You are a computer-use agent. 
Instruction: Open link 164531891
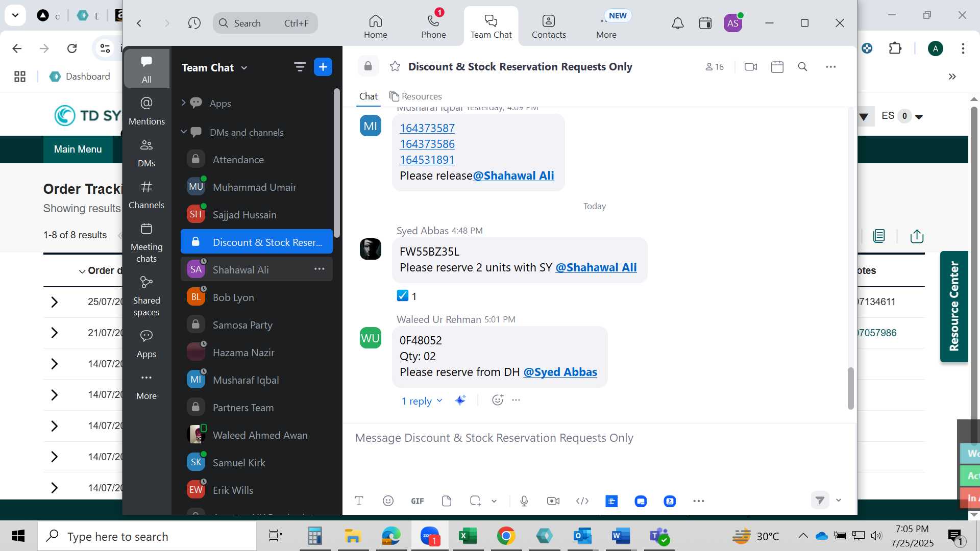[427, 160]
